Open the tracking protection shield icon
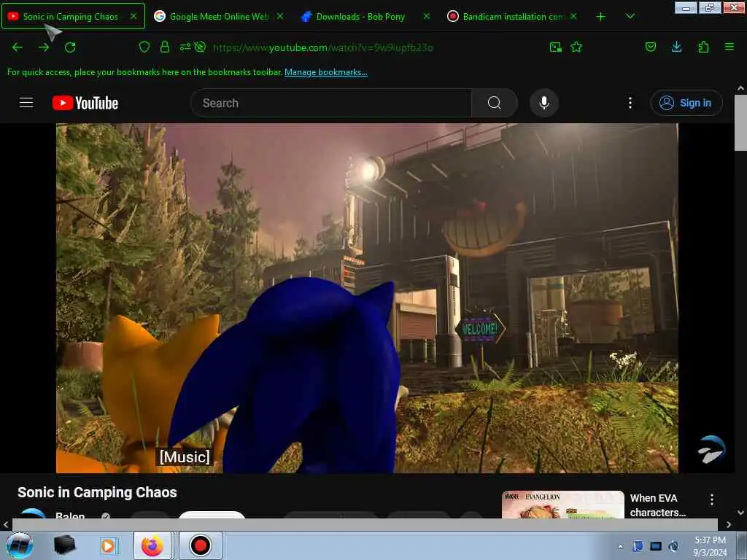This screenshot has width=747, height=560. [144, 47]
